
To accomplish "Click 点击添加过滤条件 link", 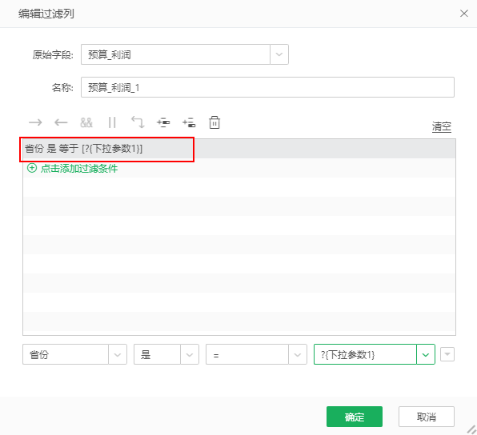I will coord(79,168).
